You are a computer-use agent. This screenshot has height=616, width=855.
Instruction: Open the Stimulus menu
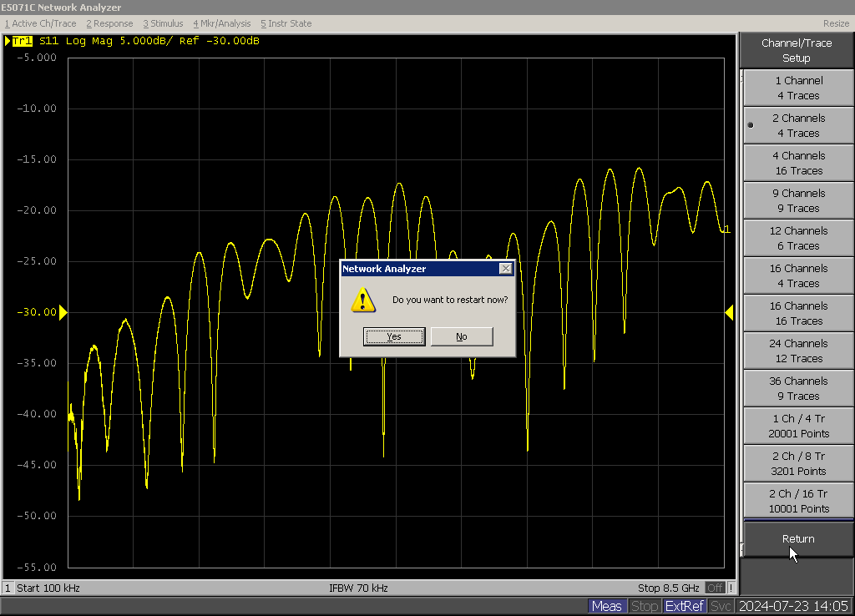click(x=163, y=23)
